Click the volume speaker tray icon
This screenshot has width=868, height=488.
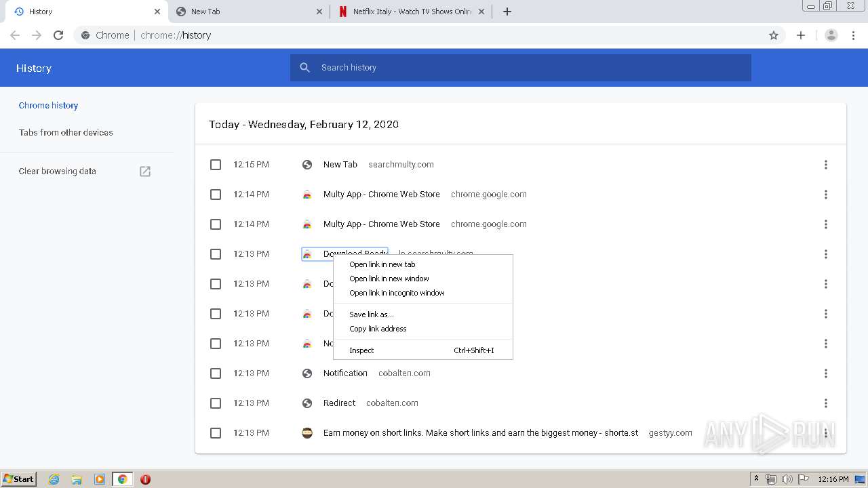787,479
